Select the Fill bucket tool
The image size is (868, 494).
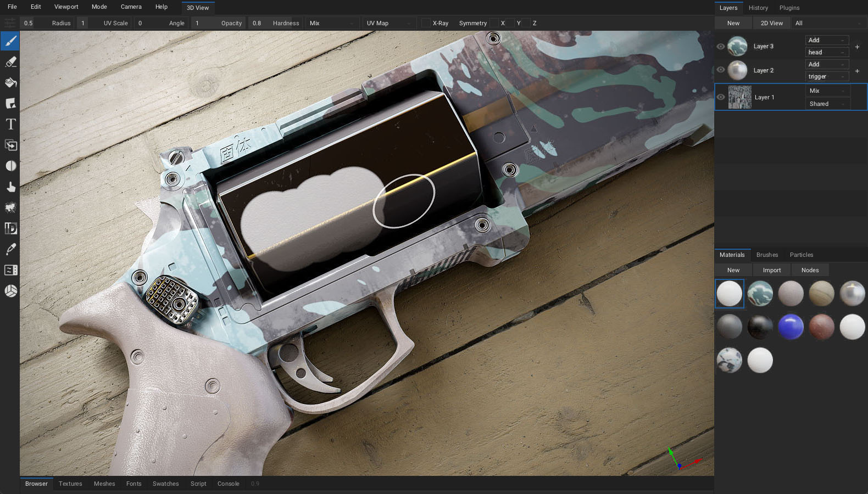coord(10,83)
